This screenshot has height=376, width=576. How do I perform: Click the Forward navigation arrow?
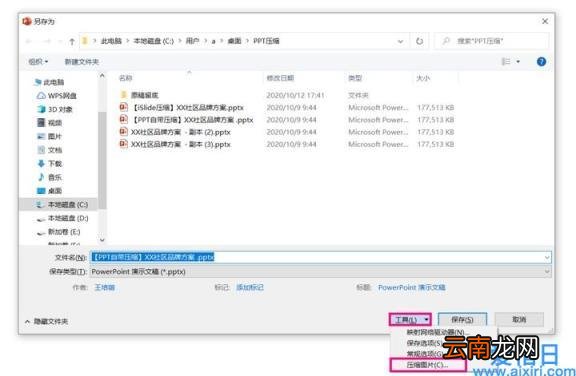(47, 41)
